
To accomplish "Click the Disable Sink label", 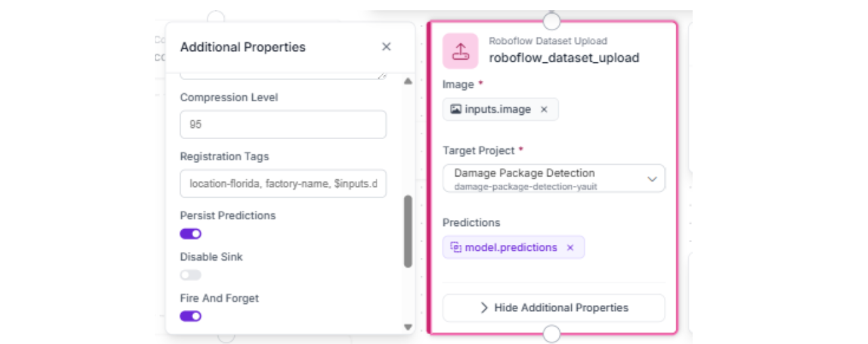I will click(211, 257).
